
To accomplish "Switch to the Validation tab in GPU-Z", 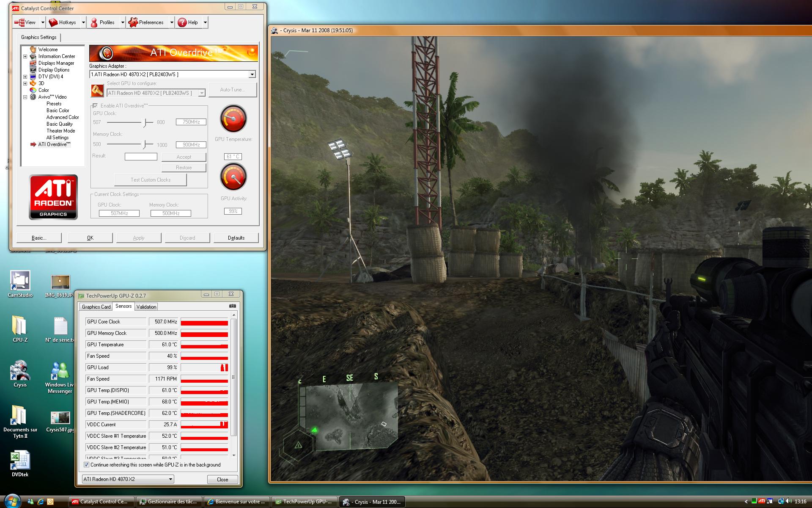I will 146,307.
